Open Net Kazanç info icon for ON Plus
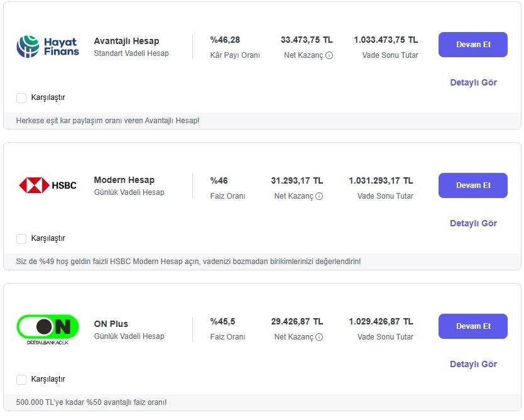524x420 pixels. point(319,337)
